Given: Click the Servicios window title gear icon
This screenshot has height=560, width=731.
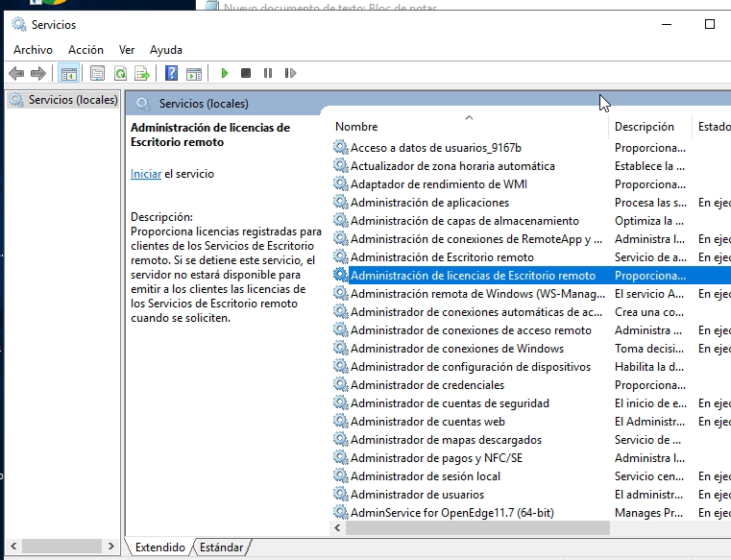Looking at the screenshot, I should tap(19, 24).
